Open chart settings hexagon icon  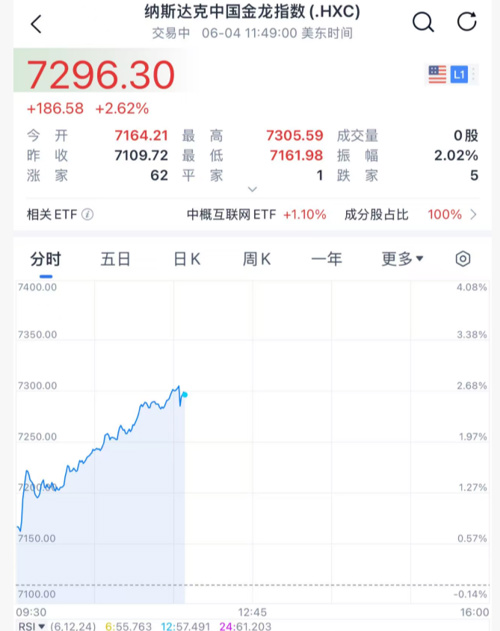click(463, 259)
